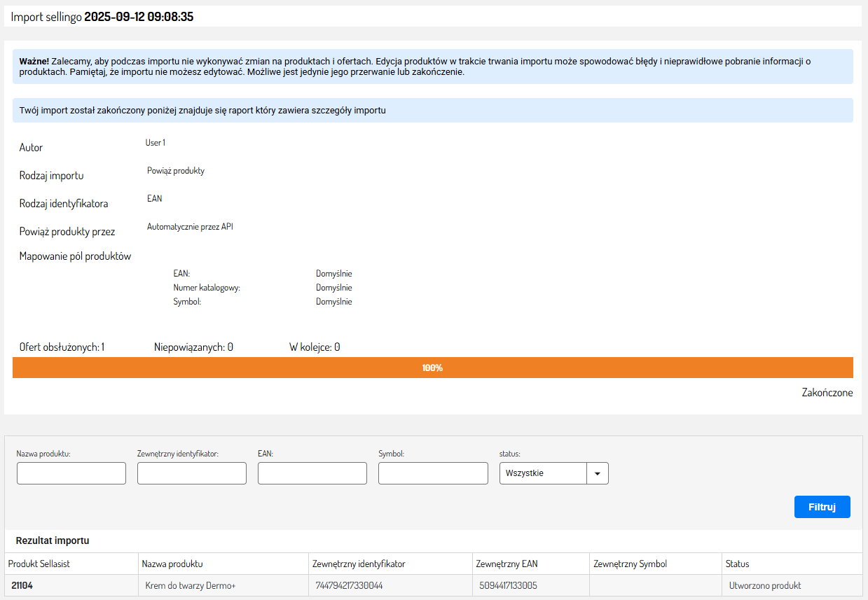The height and width of the screenshot is (600, 868).
Task: Click the Nazwa produktu table column header
Action: (x=172, y=564)
